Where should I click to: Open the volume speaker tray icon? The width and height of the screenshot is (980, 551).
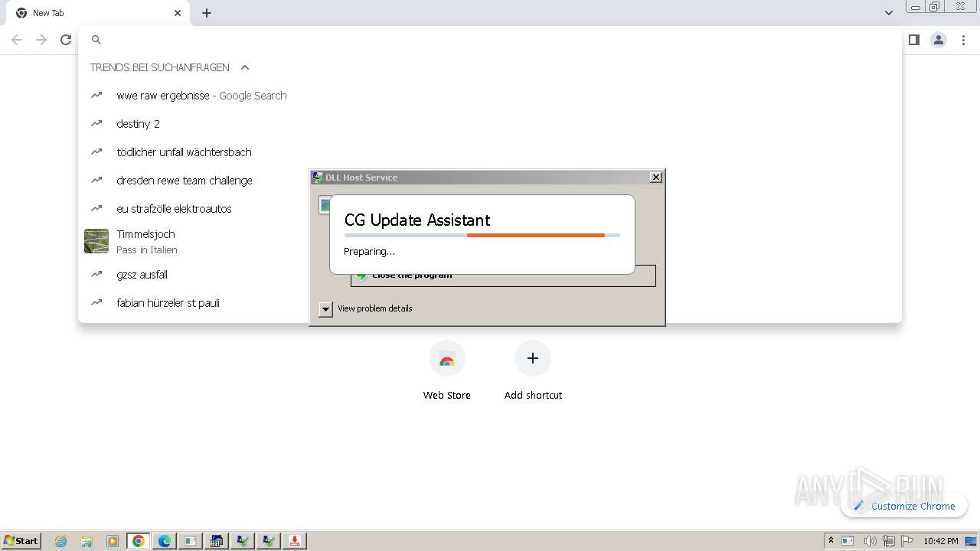(x=870, y=541)
